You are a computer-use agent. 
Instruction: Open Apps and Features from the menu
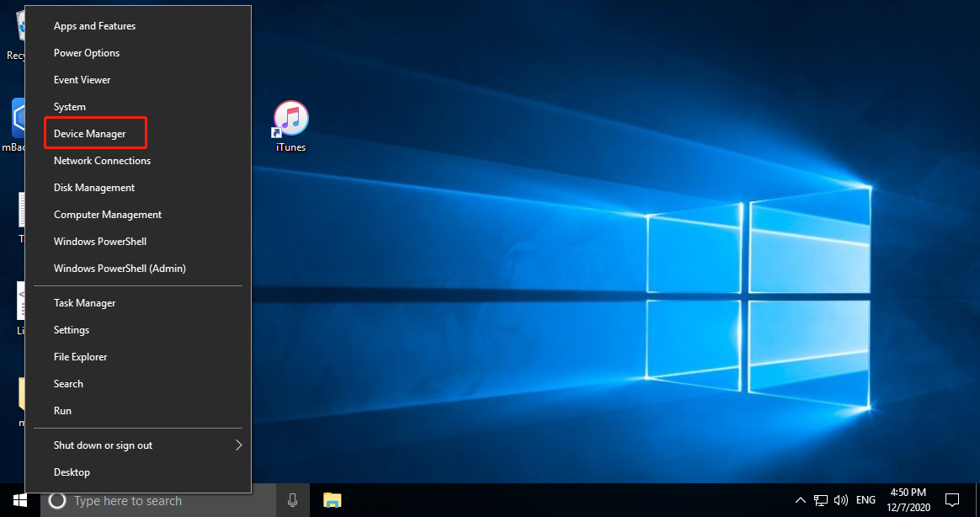point(138,26)
